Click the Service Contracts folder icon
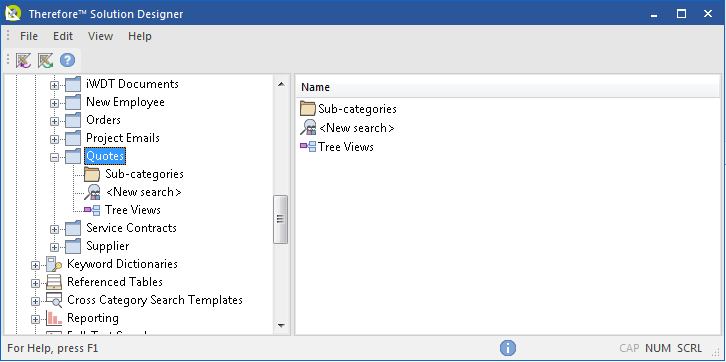Image resolution: width=726 pixels, height=362 pixels. [x=73, y=229]
